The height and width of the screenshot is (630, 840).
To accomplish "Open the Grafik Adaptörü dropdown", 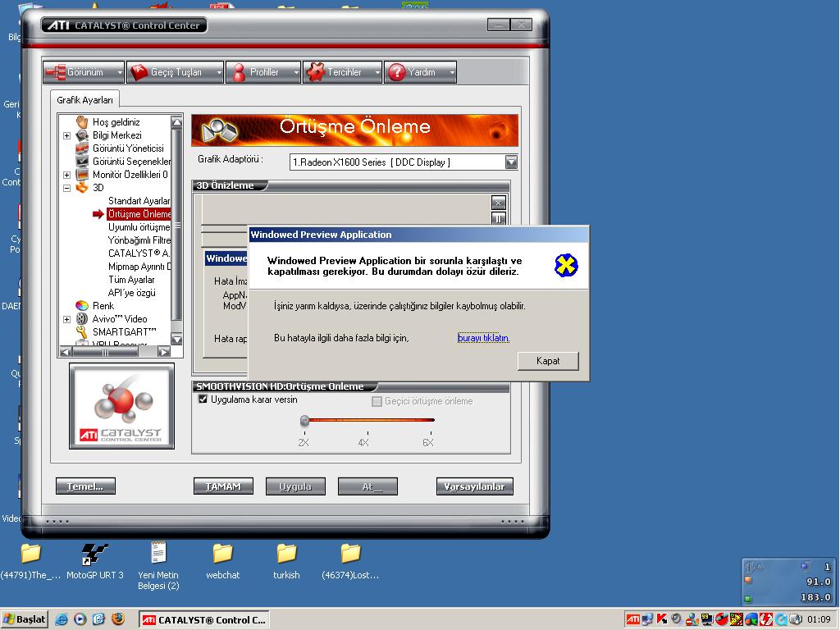I will tap(511, 162).
